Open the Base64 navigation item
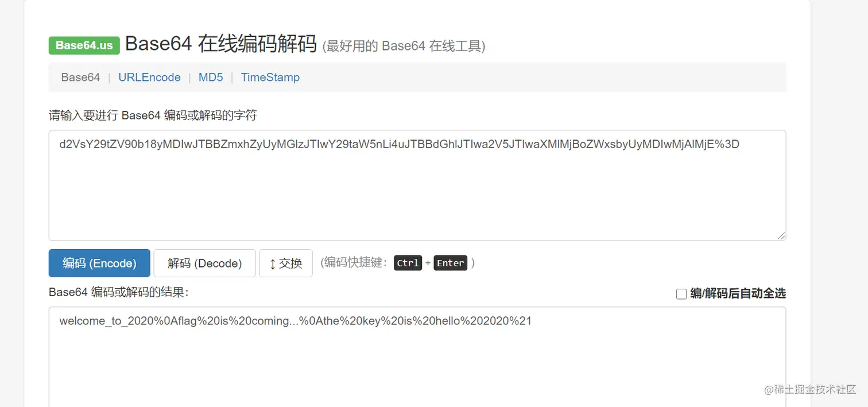This screenshot has width=868, height=407. [x=80, y=77]
